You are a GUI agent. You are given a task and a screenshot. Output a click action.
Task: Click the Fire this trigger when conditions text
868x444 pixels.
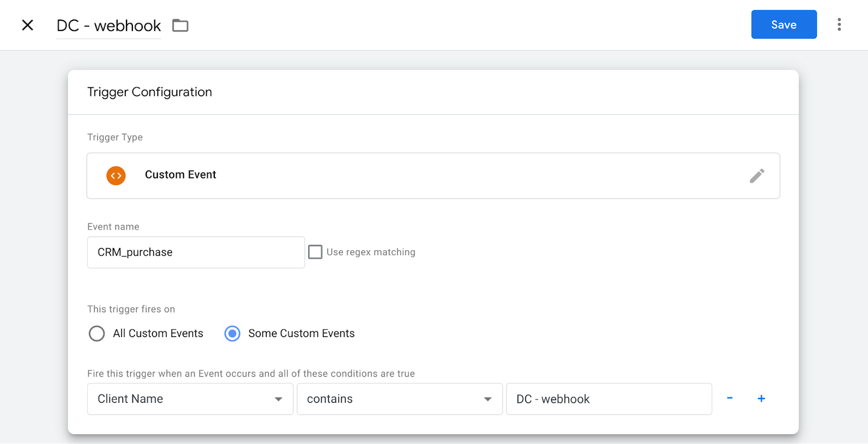point(251,373)
